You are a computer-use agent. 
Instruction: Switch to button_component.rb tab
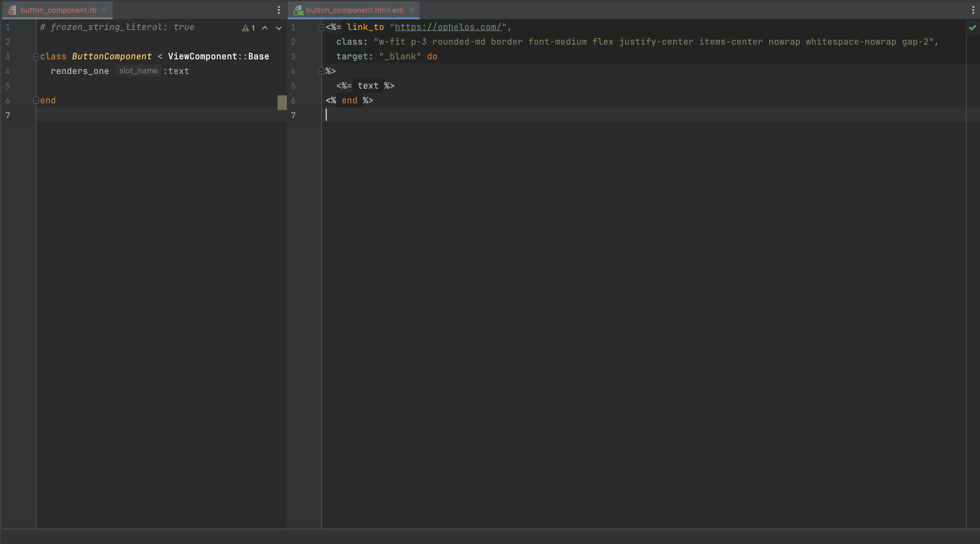(x=58, y=10)
